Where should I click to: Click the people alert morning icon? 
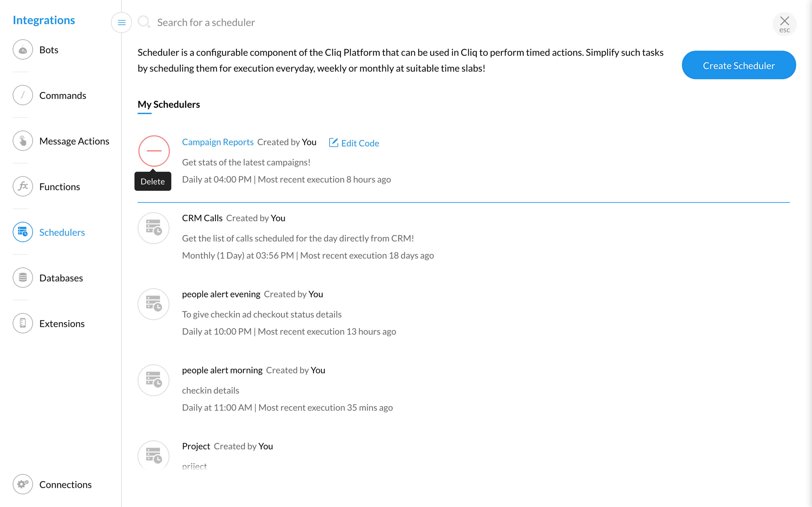[x=154, y=380]
